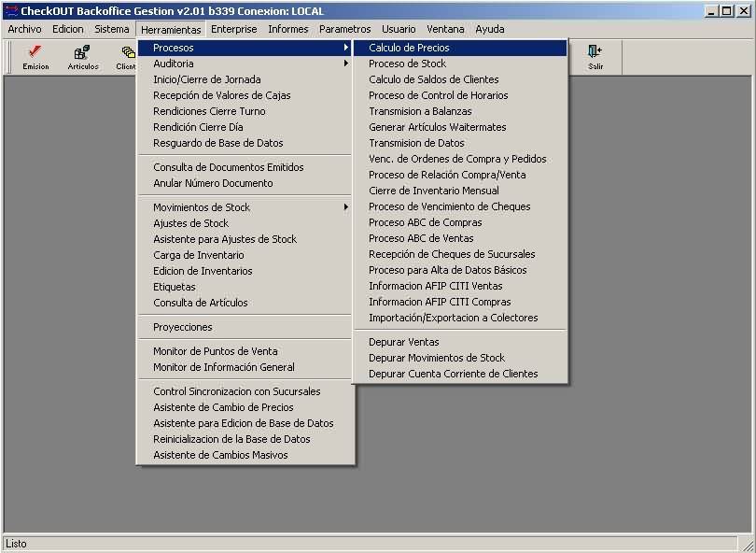The image size is (756, 553).
Task: Open Monitor de Puntos de Venta
Action: 245,351
